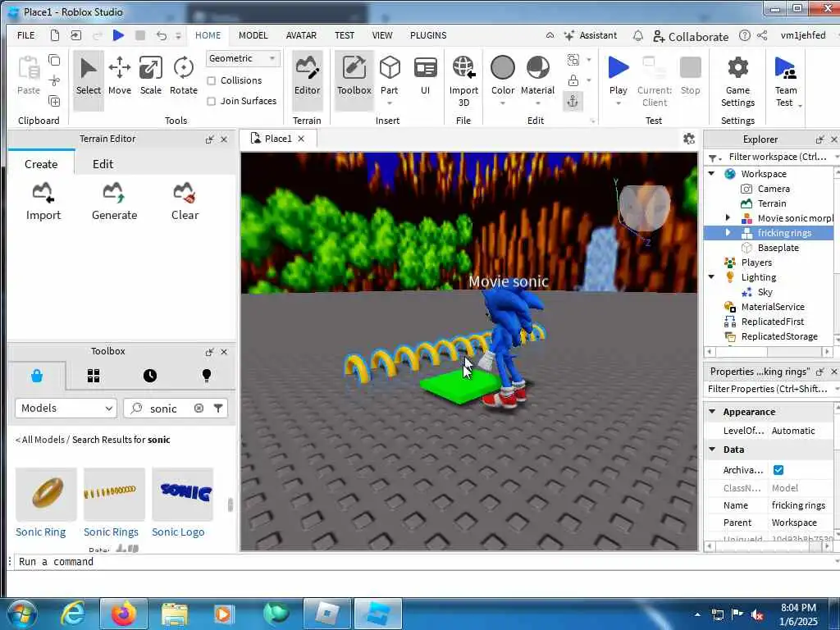Open the viewport settings gear
The height and width of the screenshot is (630, 840).
point(689,139)
